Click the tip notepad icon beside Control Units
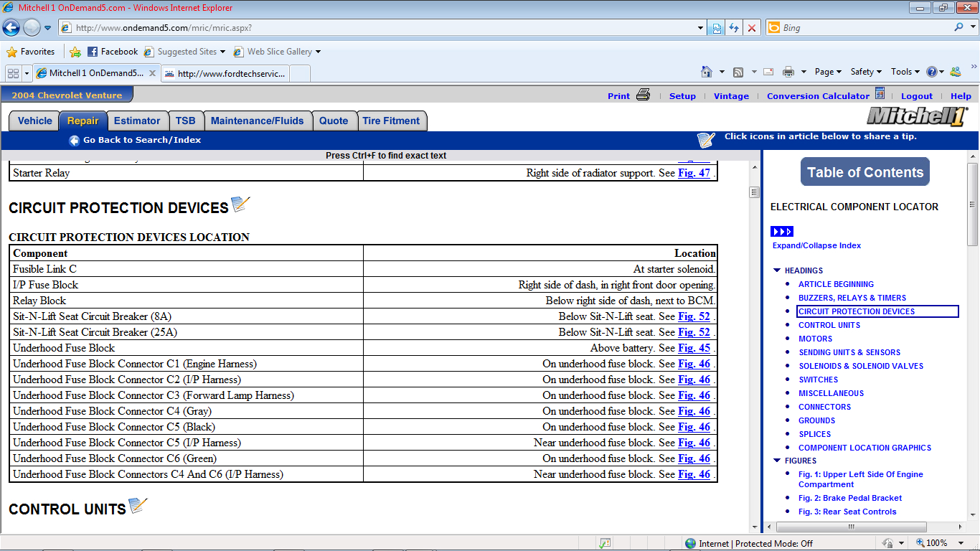980x551 pixels. point(138,506)
